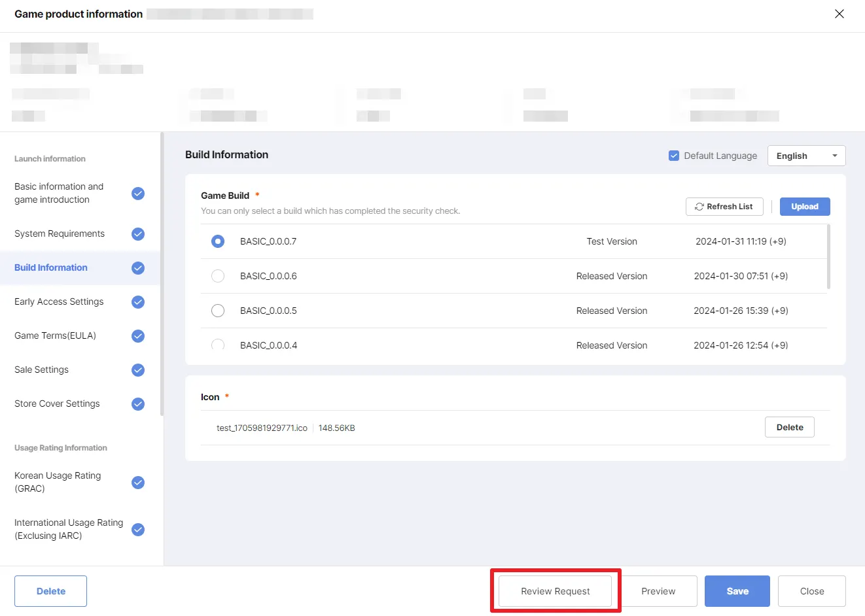Select the BASIC_0.0.0.6 build radio button

click(x=218, y=276)
